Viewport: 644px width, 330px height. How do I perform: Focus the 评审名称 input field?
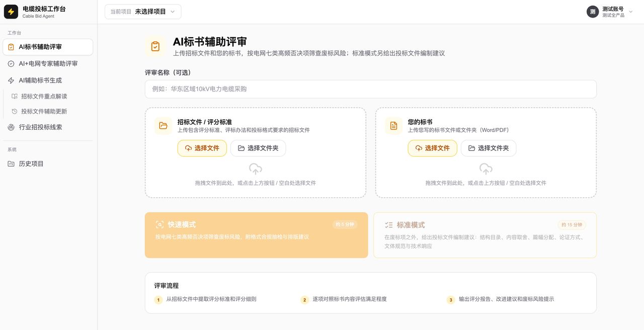click(371, 89)
